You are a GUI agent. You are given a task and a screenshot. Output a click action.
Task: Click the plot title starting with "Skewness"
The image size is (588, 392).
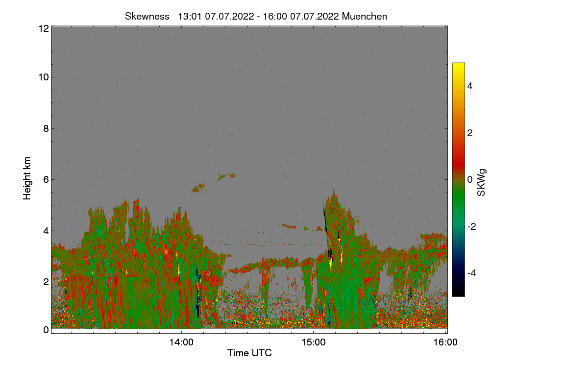(256, 16)
